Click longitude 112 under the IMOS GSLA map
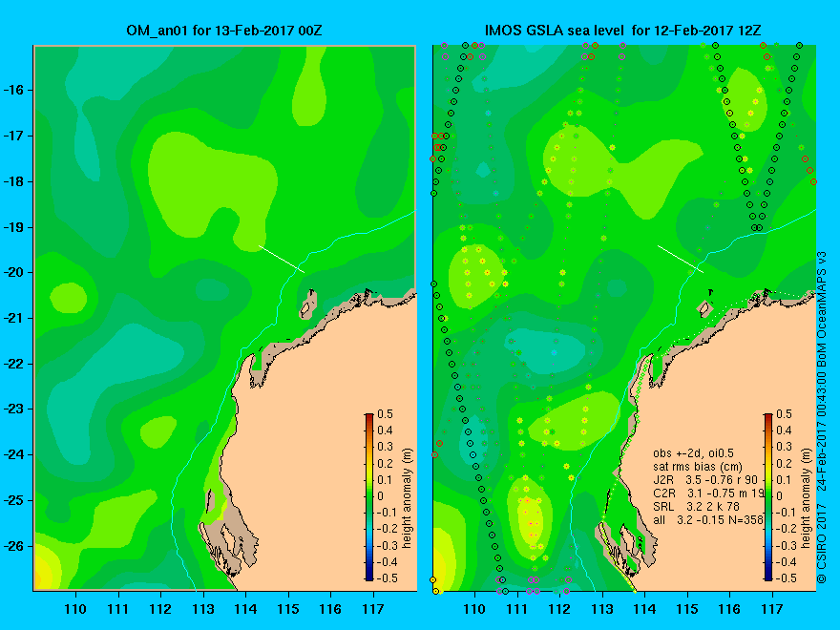Screen dimensions: 840x630 [559, 609]
